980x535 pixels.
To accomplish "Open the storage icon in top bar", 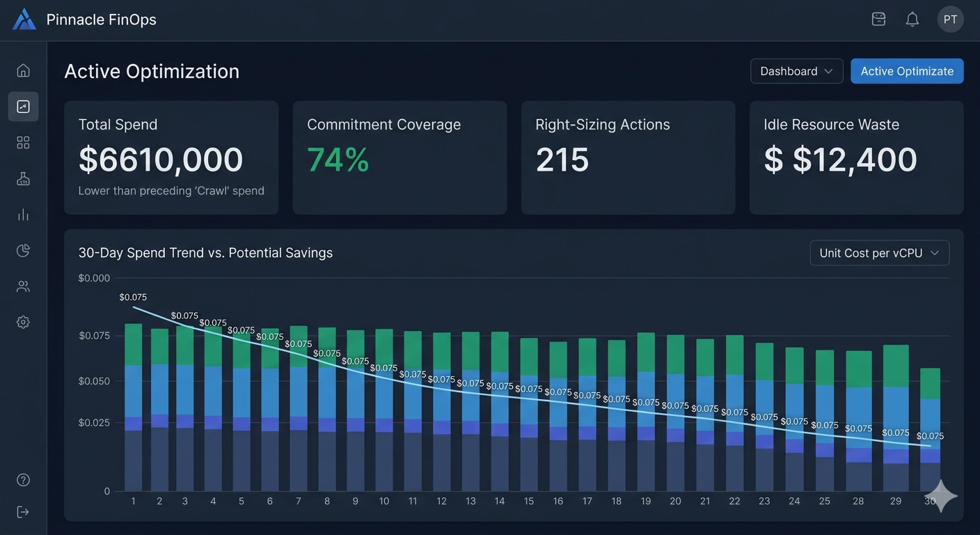I will 879,20.
